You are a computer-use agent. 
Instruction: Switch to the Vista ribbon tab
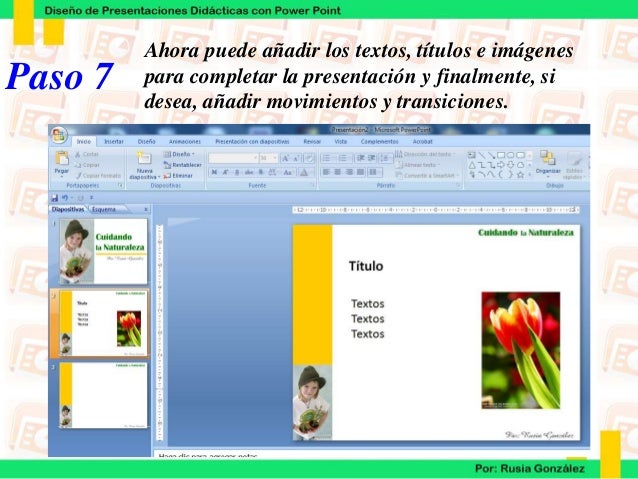coord(341,142)
